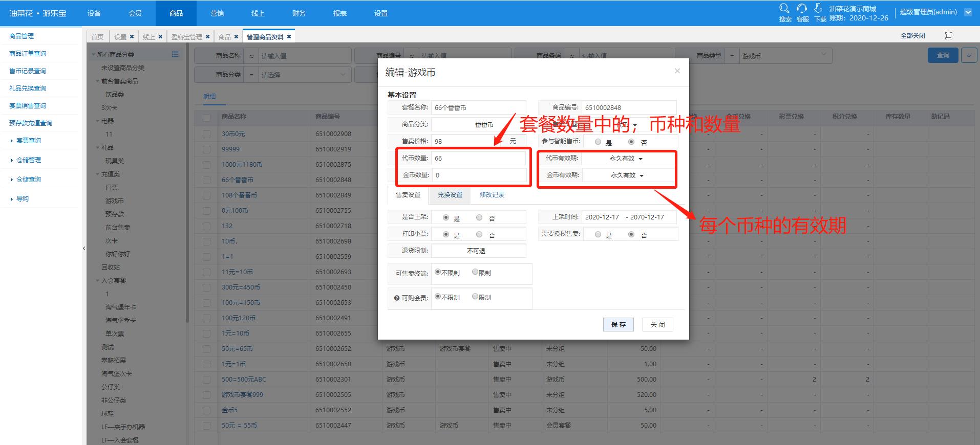Close the 设置 tab with its X

coord(132,36)
